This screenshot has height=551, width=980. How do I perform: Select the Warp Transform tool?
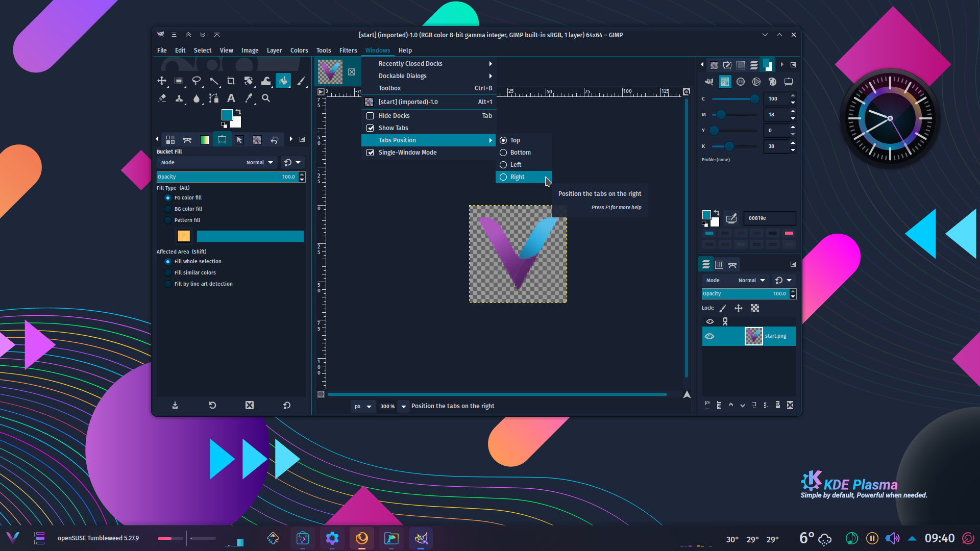[266, 81]
